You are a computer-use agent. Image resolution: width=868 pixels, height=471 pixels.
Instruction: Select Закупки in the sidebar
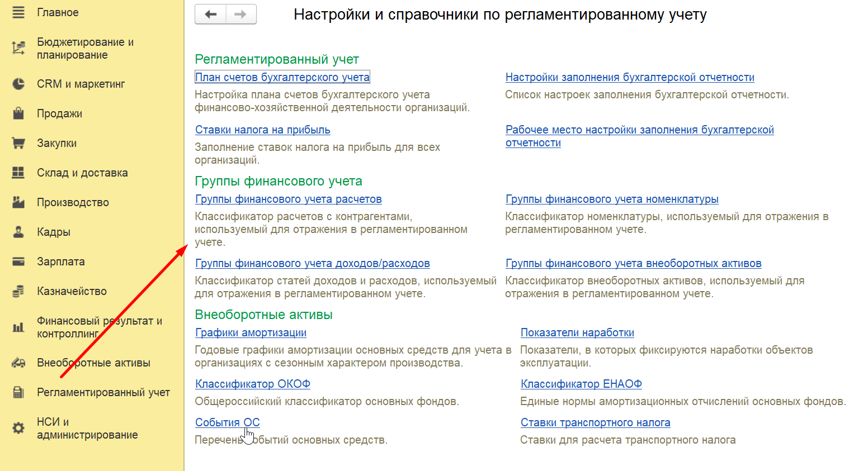[56, 143]
